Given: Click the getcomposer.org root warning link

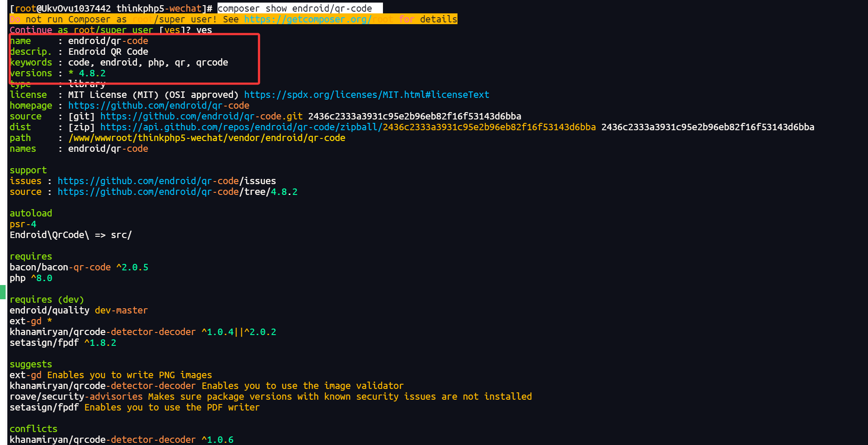Looking at the screenshot, I should pyautogui.click(x=318, y=19).
